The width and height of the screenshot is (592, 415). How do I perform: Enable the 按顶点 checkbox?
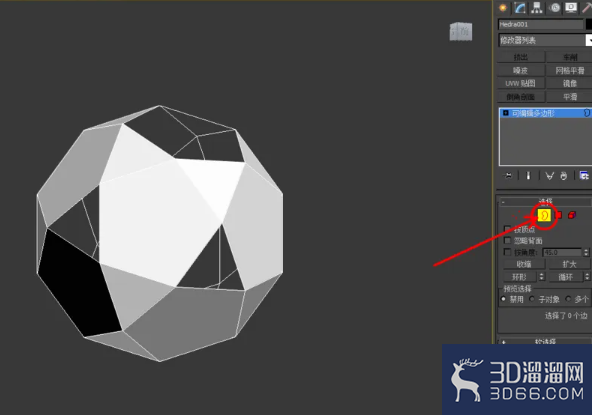click(508, 229)
